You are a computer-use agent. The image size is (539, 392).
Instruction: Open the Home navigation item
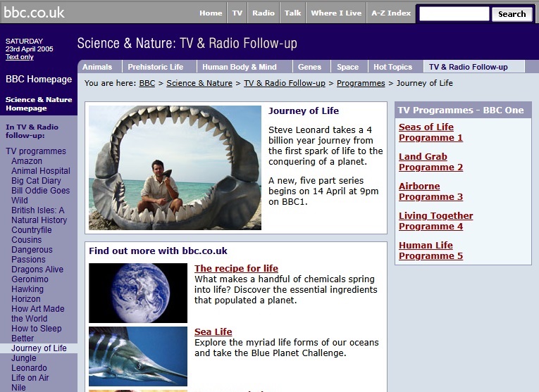(x=211, y=13)
